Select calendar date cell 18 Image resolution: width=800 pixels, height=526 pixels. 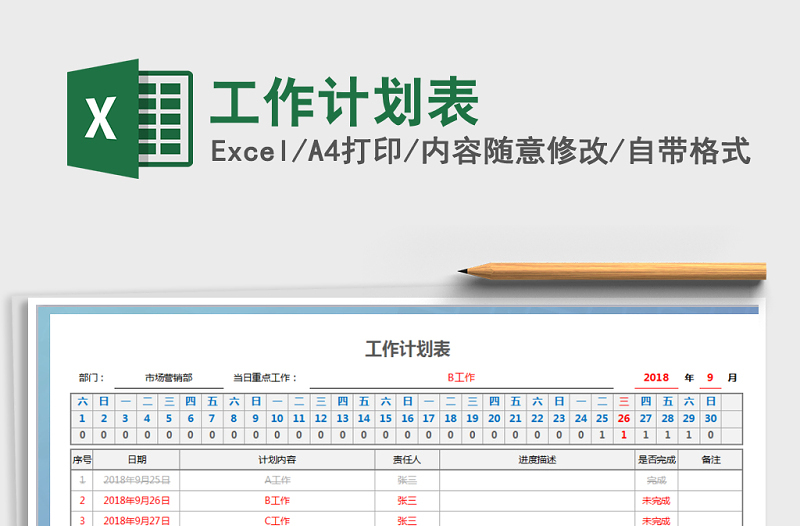pyautogui.click(x=451, y=418)
